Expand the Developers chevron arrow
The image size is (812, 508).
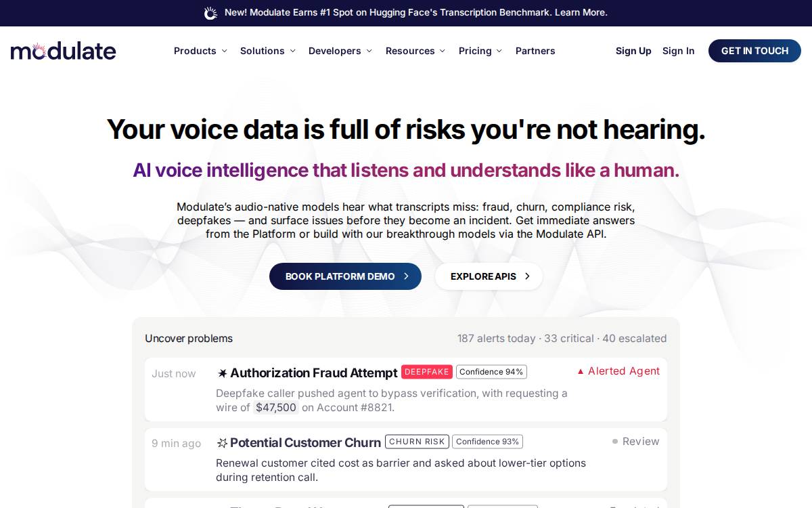click(369, 51)
